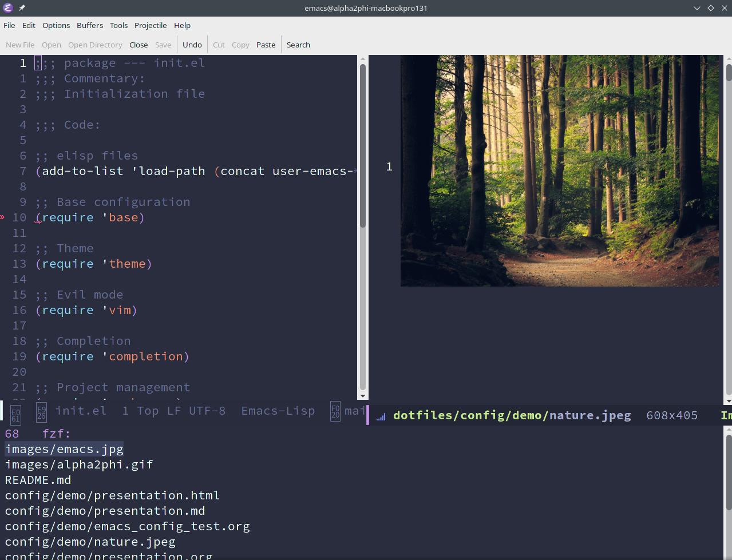Image resolution: width=732 pixels, height=560 pixels.
Task: Click the ';;; package --- init.el' first line
Action: (x=120, y=63)
